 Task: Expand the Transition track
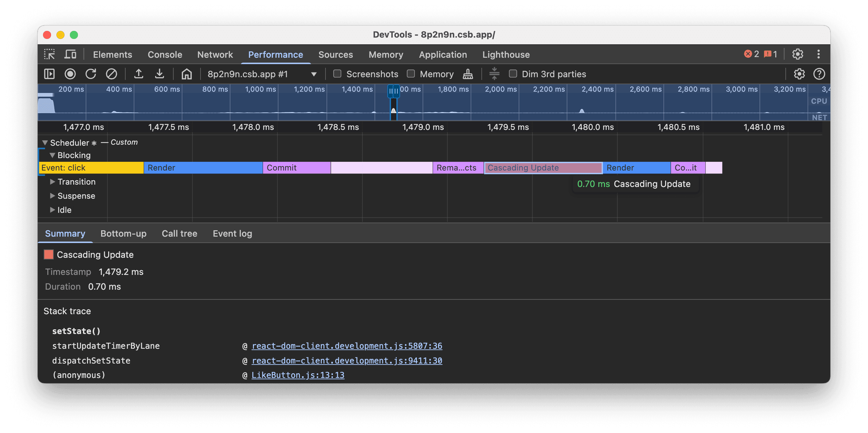[52, 182]
